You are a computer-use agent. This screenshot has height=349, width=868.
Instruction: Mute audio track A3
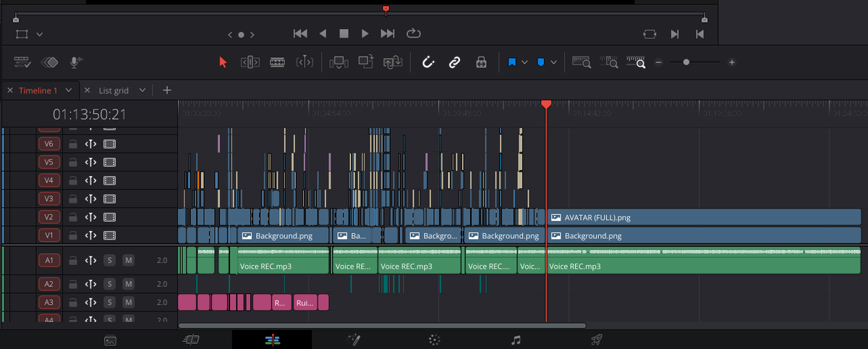point(128,302)
